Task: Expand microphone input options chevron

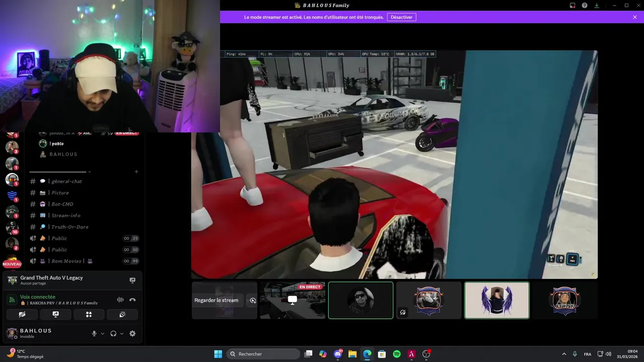Action: (x=103, y=333)
